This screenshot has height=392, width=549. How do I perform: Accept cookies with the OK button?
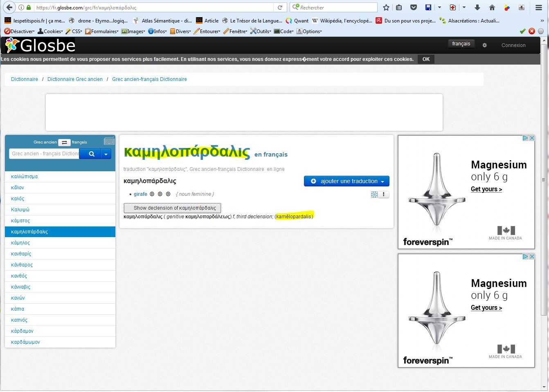[x=426, y=59]
